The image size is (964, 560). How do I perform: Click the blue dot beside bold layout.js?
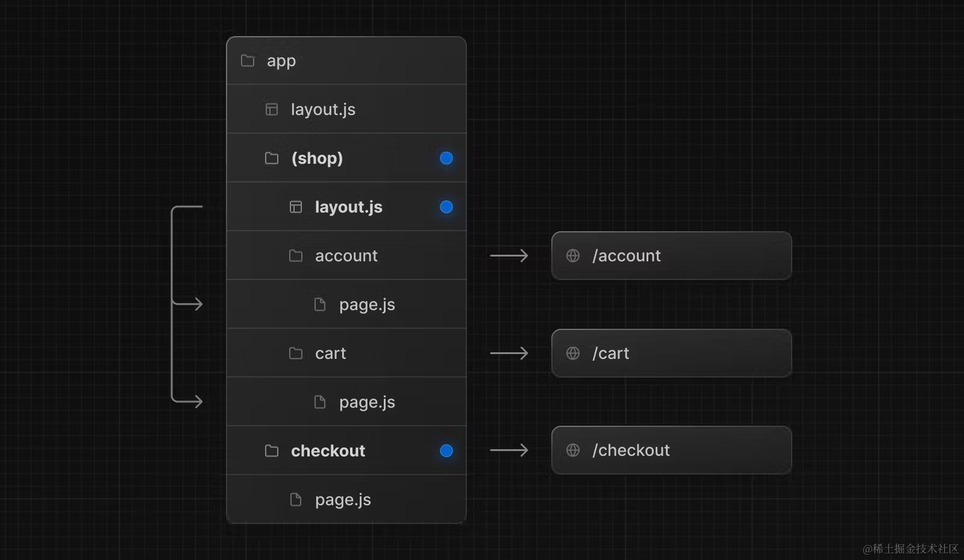click(x=446, y=207)
